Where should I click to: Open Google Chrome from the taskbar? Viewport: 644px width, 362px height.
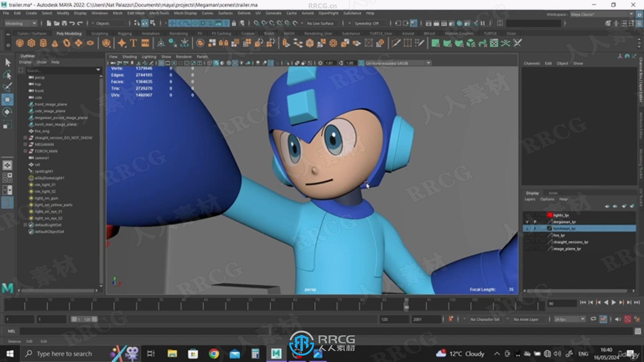pos(214,354)
